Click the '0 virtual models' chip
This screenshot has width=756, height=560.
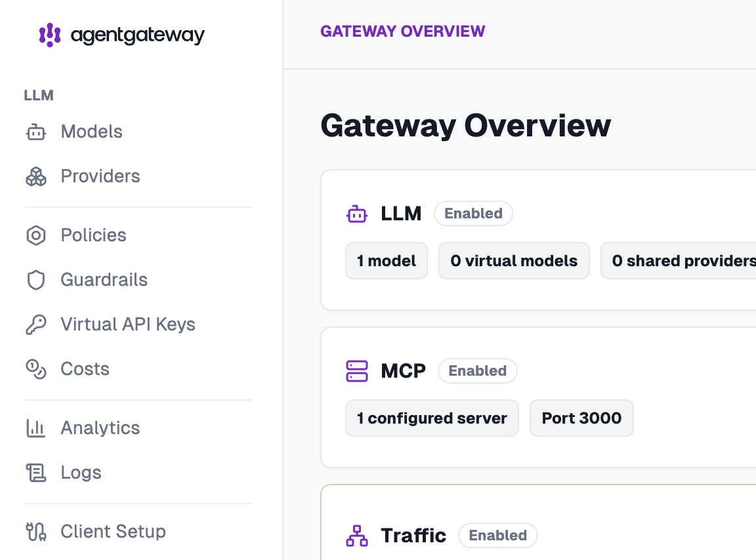(x=514, y=261)
